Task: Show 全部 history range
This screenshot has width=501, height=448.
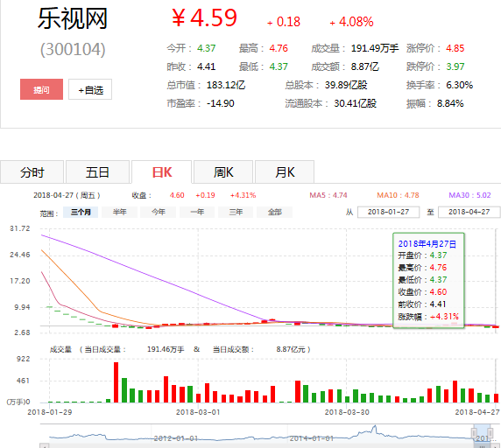Action: [275, 212]
